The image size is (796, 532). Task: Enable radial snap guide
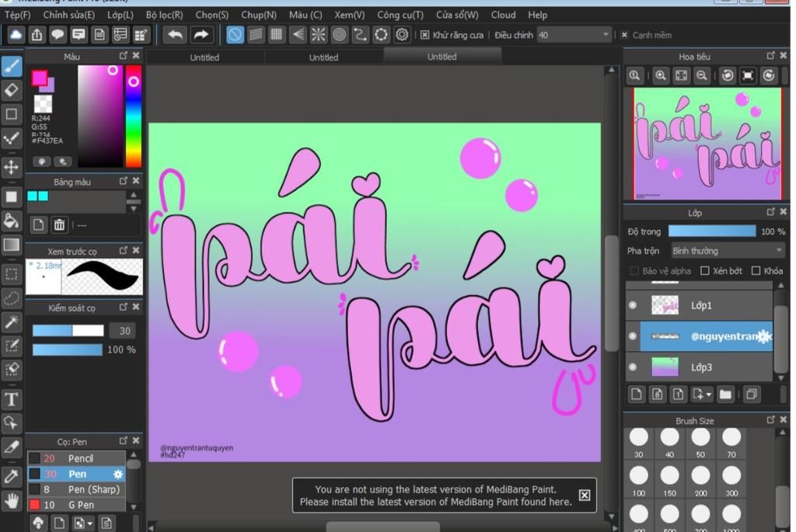(x=318, y=35)
